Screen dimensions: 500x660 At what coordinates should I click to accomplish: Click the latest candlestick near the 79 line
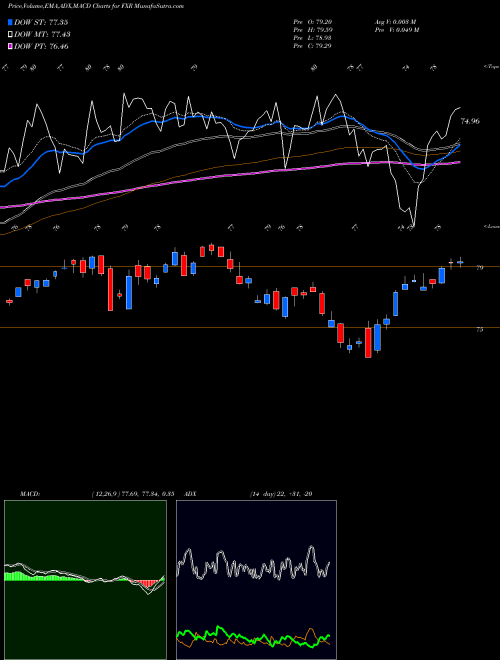click(x=460, y=262)
